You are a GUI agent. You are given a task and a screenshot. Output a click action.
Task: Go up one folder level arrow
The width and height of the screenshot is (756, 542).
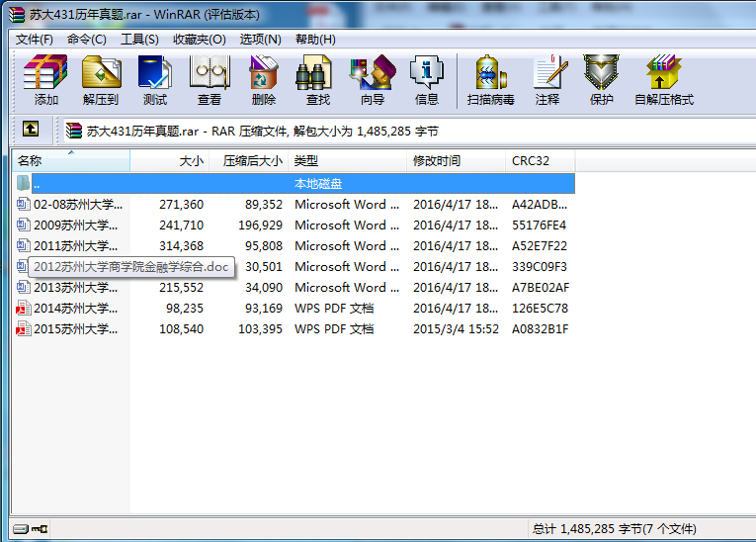(31, 129)
